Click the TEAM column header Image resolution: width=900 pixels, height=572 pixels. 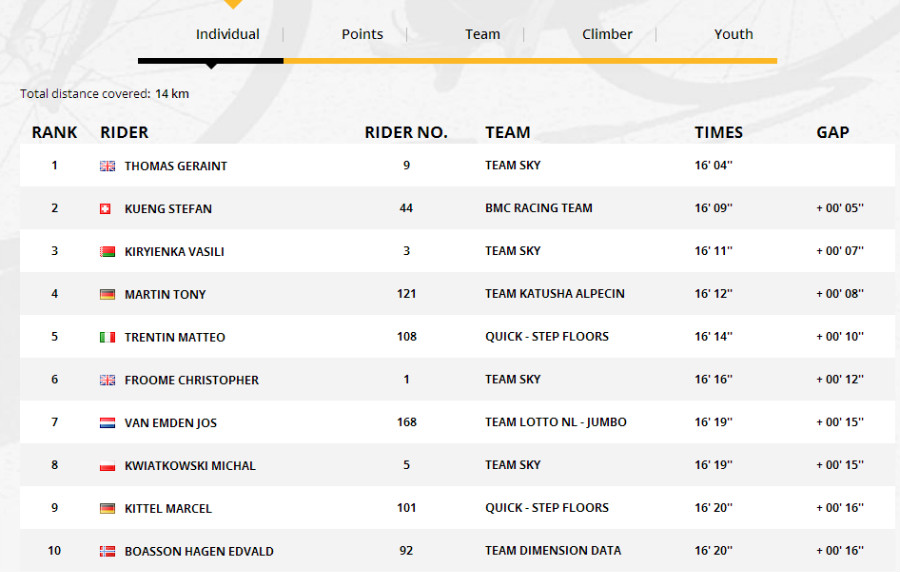coord(507,133)
